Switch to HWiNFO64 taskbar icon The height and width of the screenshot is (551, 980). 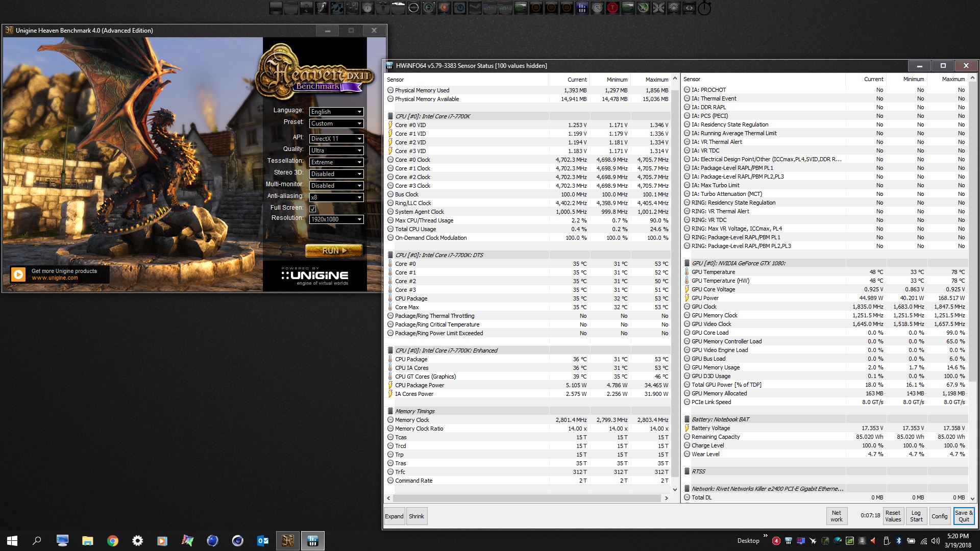313,540
